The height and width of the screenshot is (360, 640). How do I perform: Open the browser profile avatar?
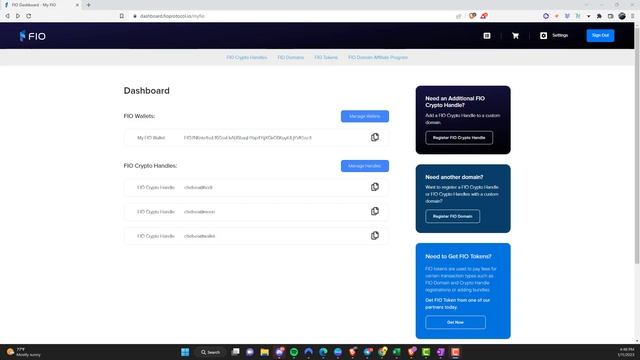(622, 16)
